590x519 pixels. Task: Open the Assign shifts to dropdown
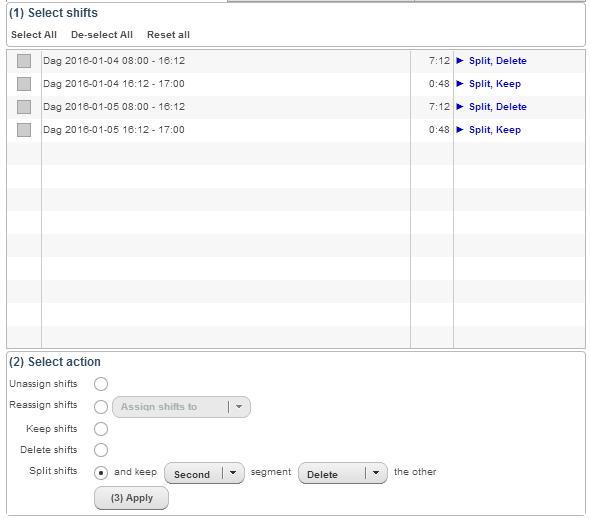[x=181, y=407]
